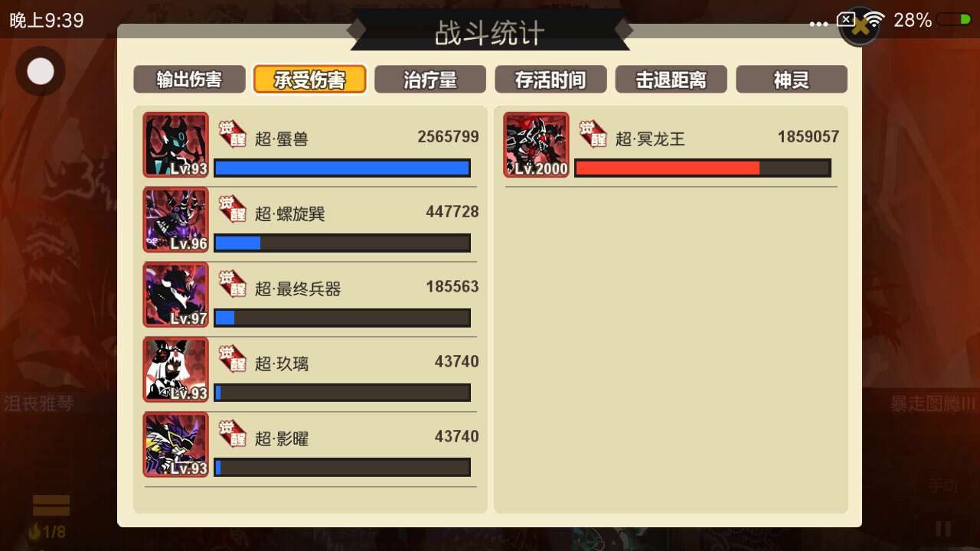The width and height of the screenshot is (980, 551).
Task: Tap the 超·影曜 portrait icon
Action: (175, 445)
